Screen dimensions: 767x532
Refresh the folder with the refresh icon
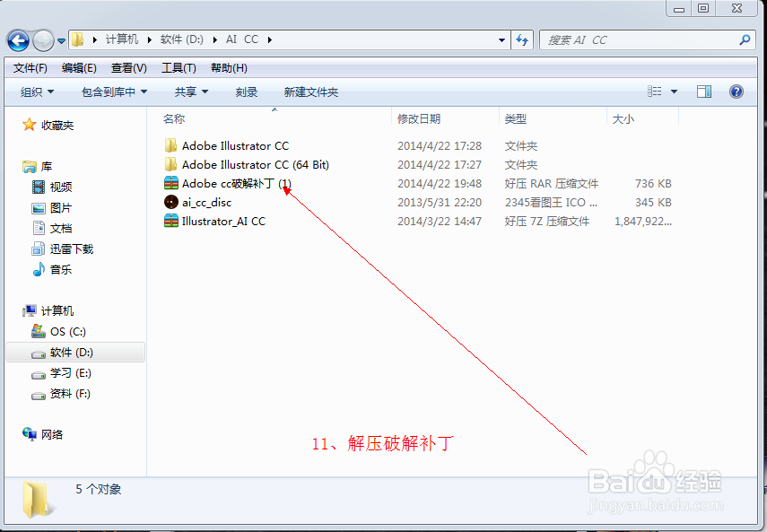[x=522, y=40]
